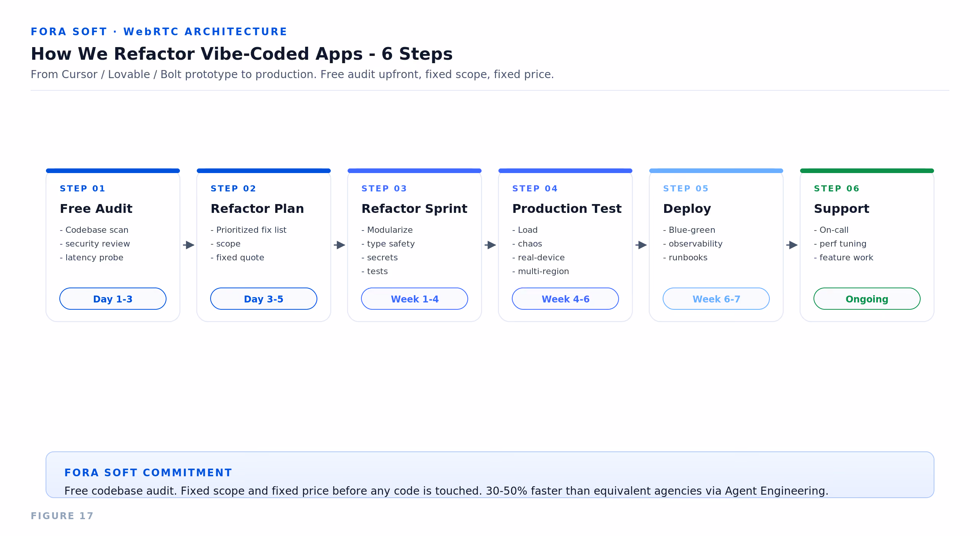Viewport: 980px width, 536px height.
Task: Click the STEP 06 label
Action: [x=836, y=188]
